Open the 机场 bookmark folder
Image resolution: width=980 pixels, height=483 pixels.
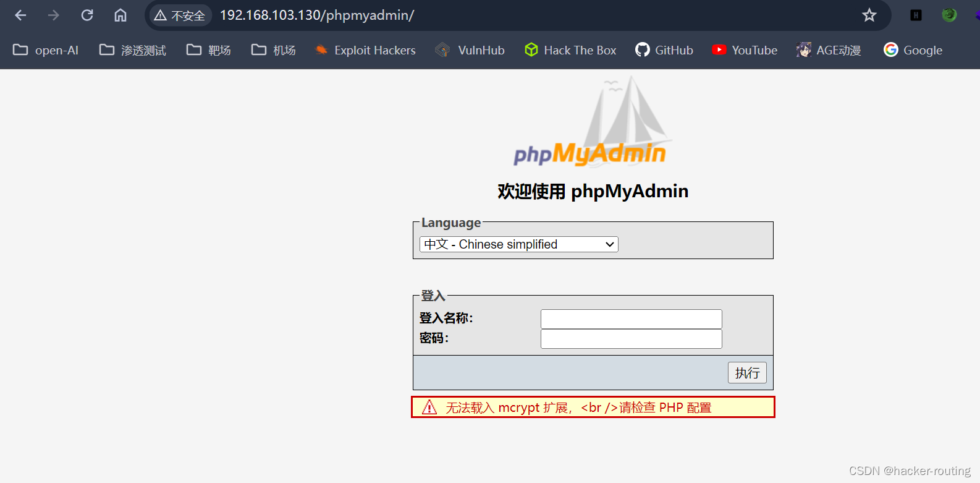point(274,50)
